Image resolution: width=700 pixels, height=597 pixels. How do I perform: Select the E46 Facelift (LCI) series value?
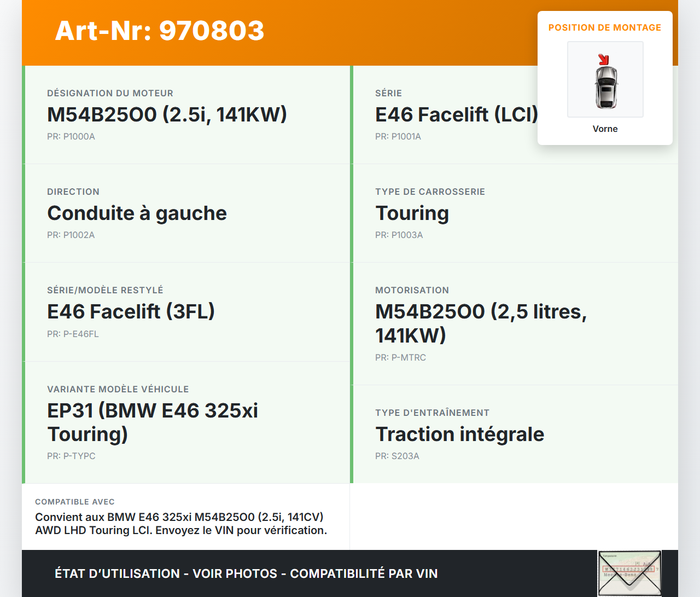click(x=457, y=114)
